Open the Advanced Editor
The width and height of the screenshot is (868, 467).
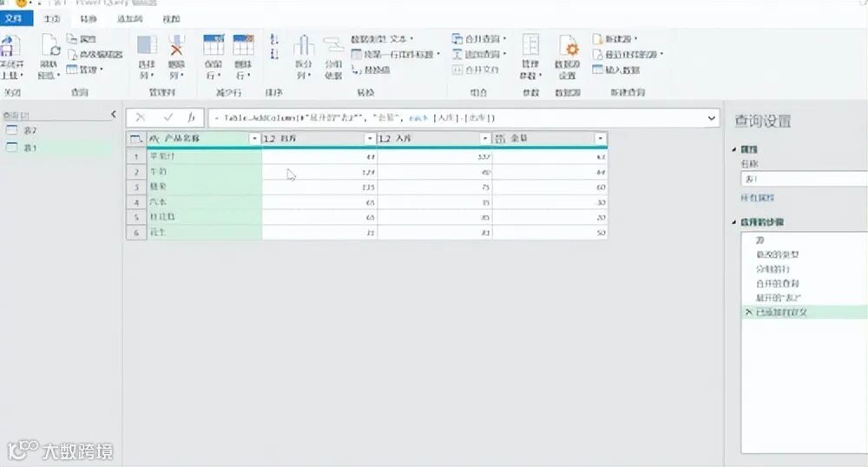click(x=95, y=54)
